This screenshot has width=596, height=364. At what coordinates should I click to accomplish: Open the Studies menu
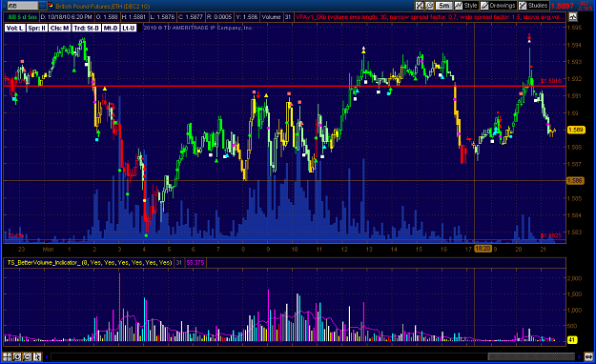(x=533, y=6)
